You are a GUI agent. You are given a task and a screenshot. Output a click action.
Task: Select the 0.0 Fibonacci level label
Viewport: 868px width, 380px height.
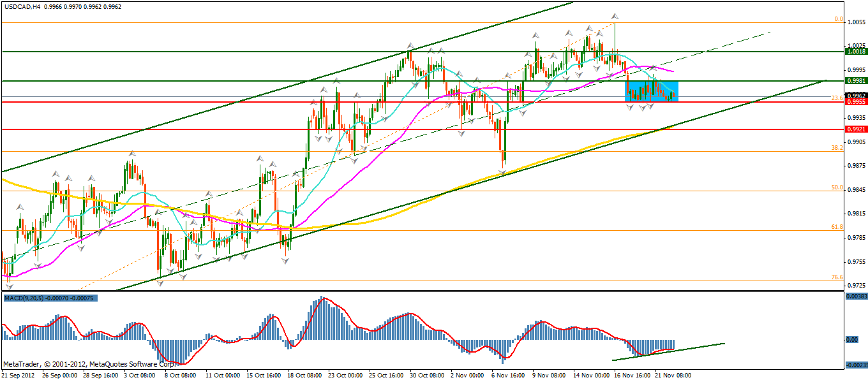(839, 20)
